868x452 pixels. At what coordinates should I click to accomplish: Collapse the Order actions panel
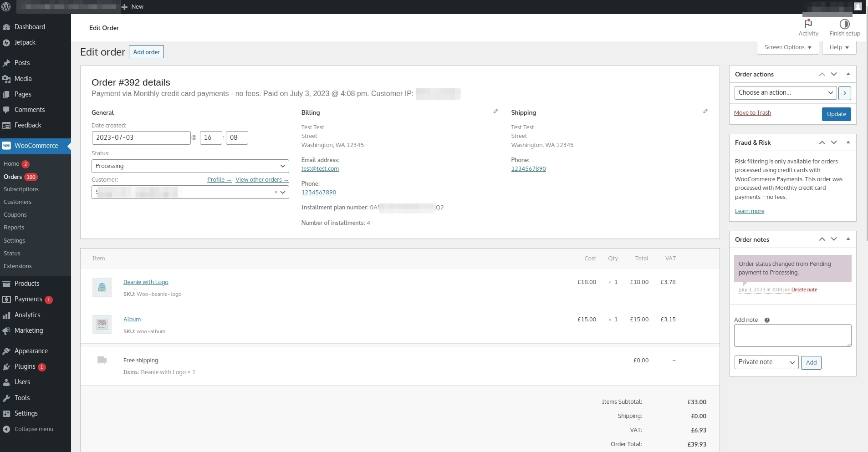click(x=848, y=74)
